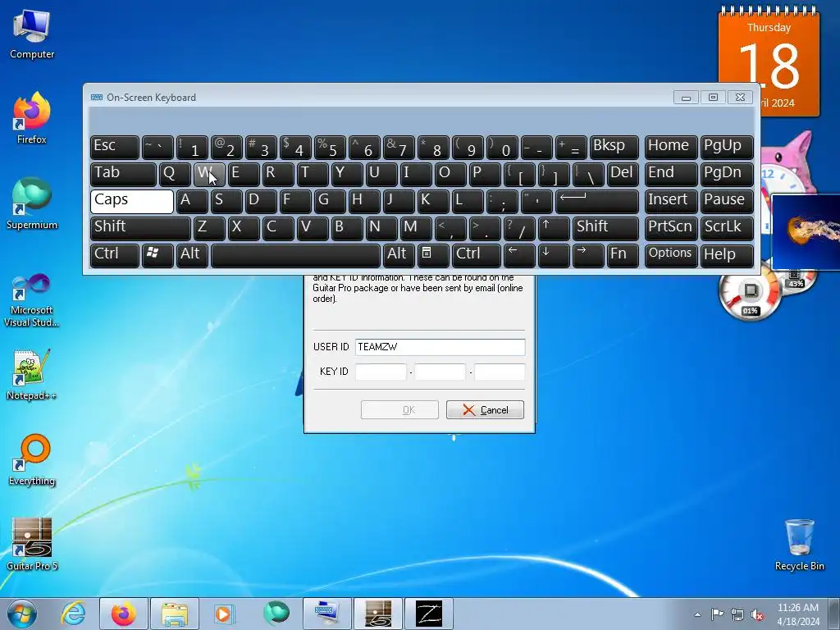Click the number 5 key

click(x=330, y=147)
